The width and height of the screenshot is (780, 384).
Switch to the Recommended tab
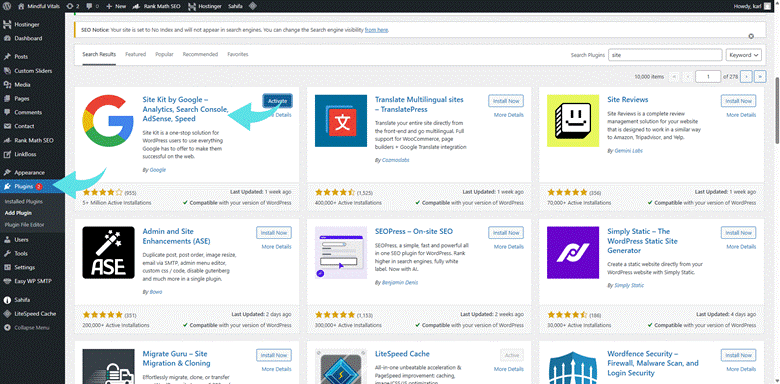(200, 54)
